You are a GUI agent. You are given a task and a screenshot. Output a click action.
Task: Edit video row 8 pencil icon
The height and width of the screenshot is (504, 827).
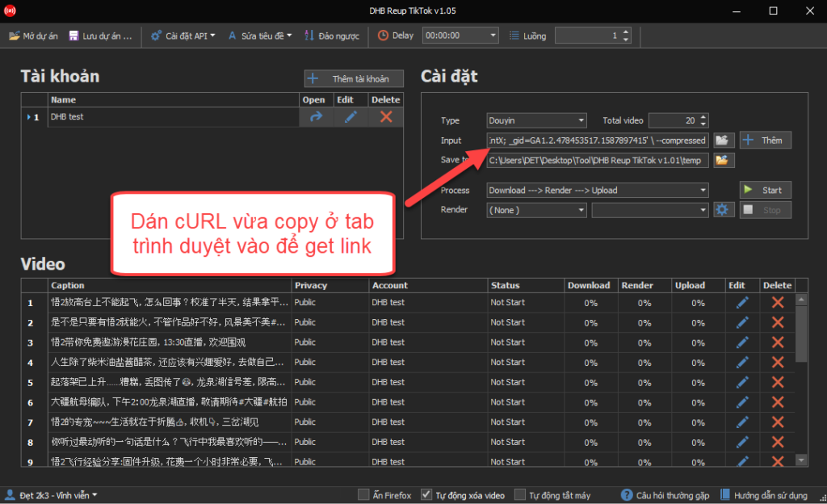[x=742, y=443]
